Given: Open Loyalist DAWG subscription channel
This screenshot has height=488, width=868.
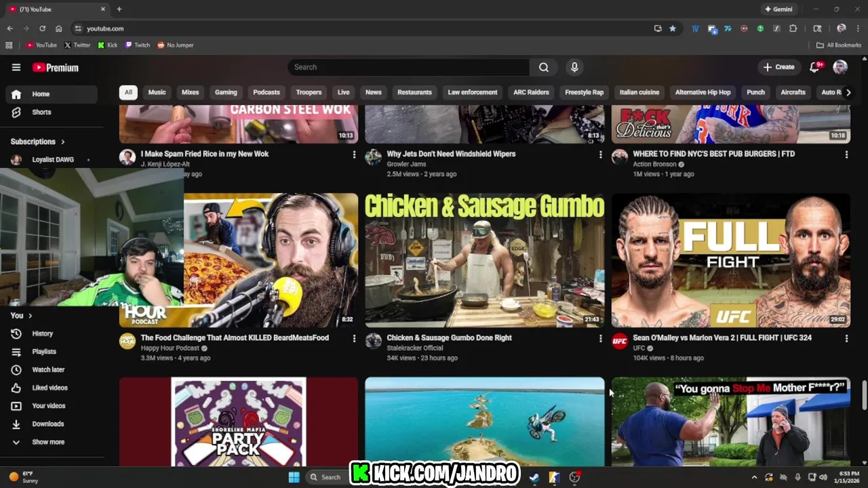Looking at the screenshot, I should (52, 160).
